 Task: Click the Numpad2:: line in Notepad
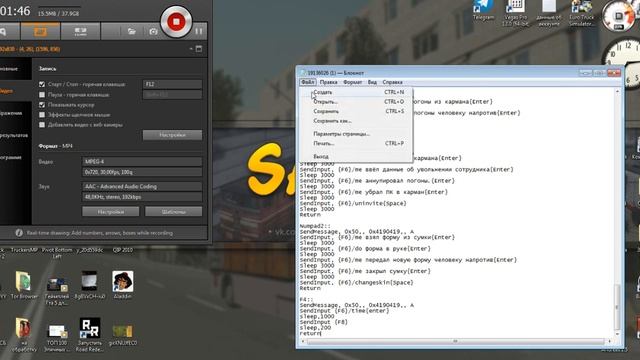point(315,226)
